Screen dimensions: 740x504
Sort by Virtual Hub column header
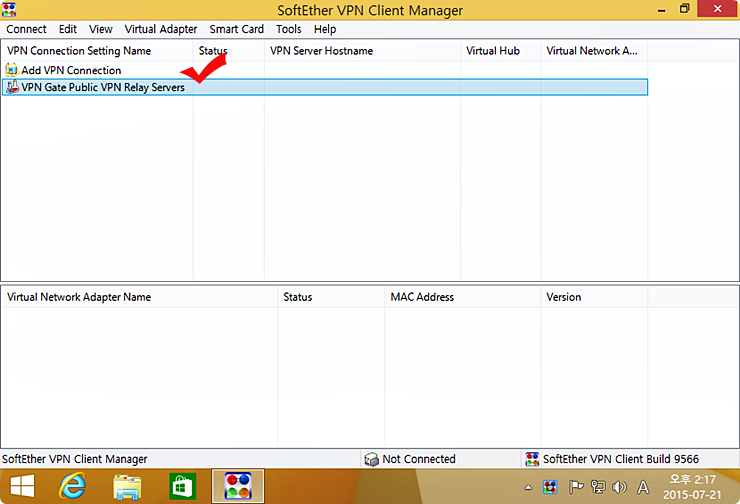coord(500,50)
